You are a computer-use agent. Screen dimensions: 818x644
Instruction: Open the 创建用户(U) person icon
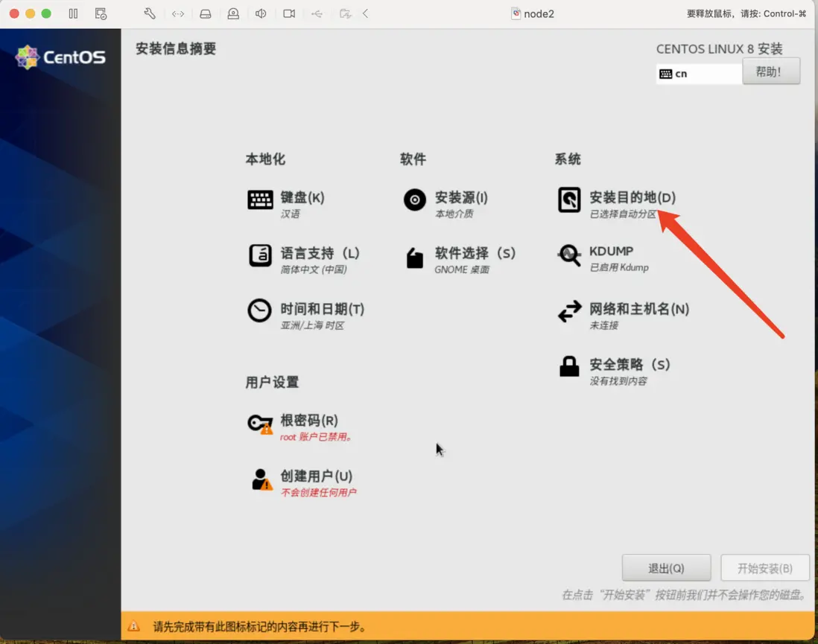point(261,479)
